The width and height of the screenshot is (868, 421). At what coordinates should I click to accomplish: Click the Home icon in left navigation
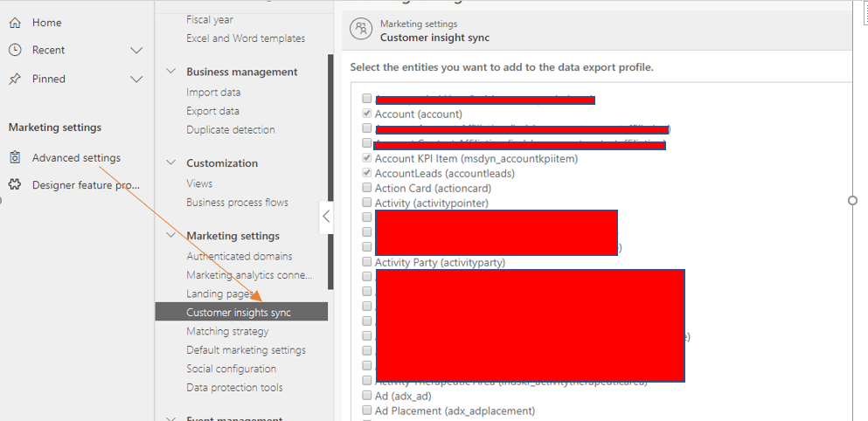(15, 23)
